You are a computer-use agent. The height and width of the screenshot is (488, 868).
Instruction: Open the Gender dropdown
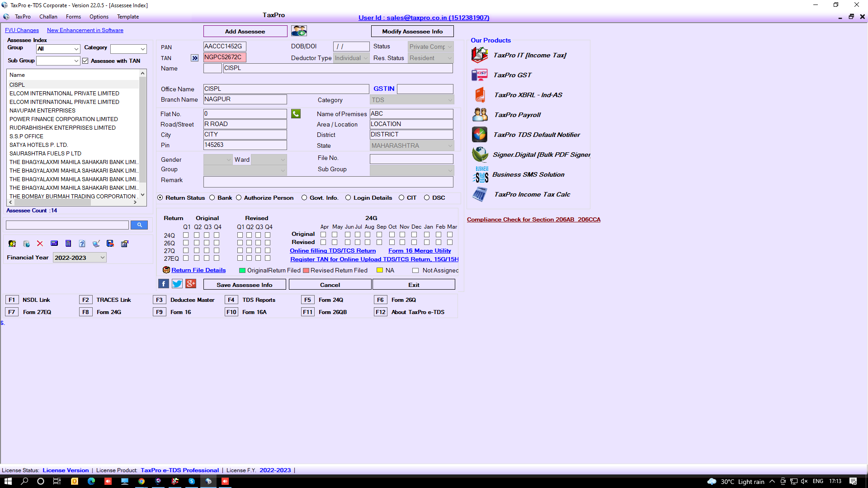[x=218, y=160]
